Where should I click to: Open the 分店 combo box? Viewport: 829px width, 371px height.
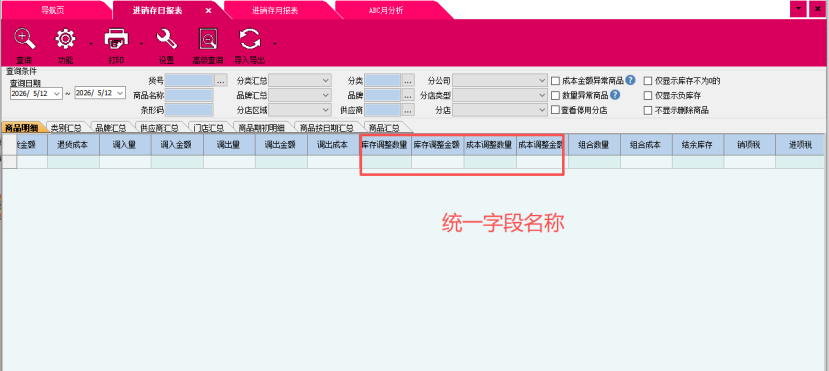click(500, 110)
